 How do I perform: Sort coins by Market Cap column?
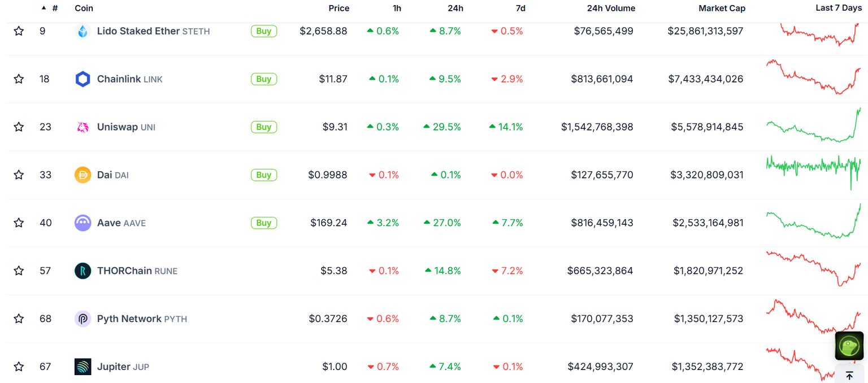tap(722, 8)
